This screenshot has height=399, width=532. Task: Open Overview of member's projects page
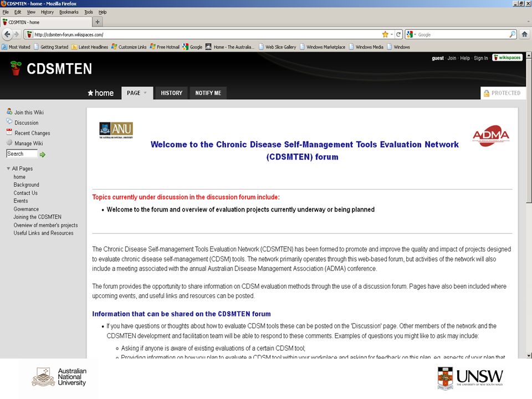point(45,225)
